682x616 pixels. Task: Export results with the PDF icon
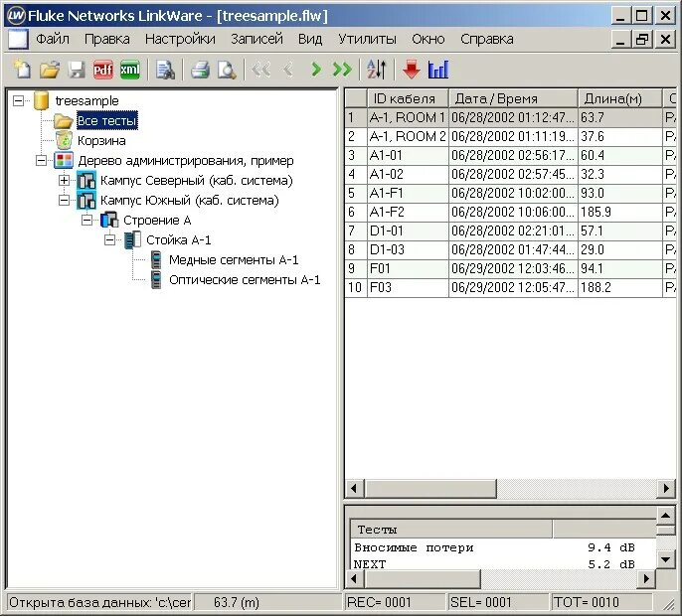103,70
